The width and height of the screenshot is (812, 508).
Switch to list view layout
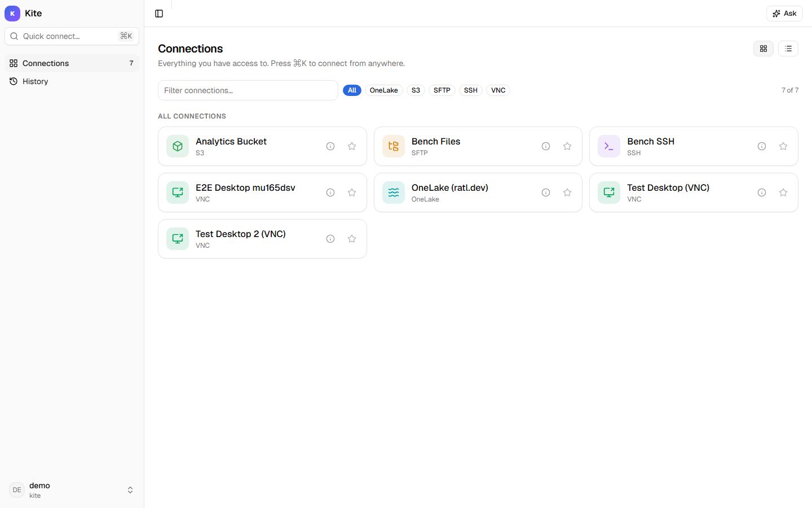pos(788,49)
